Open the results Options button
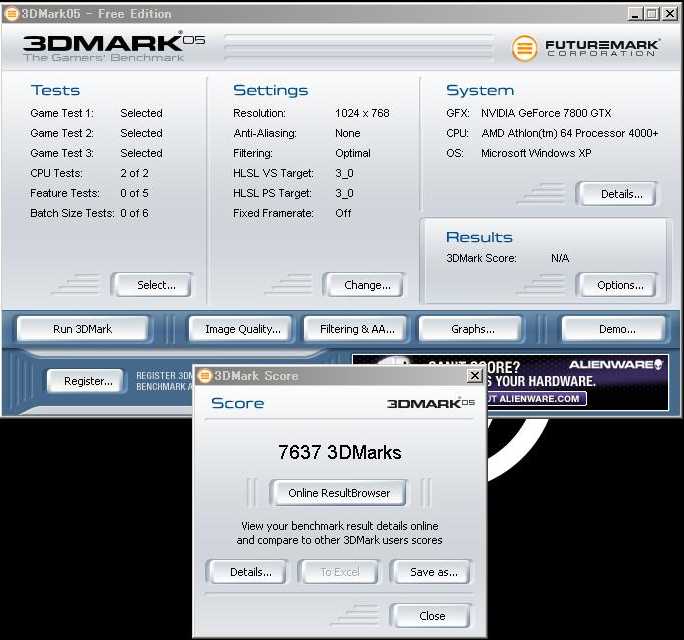Image resolution: width=684 pixels, height=640 pixels. coord(620,285)
